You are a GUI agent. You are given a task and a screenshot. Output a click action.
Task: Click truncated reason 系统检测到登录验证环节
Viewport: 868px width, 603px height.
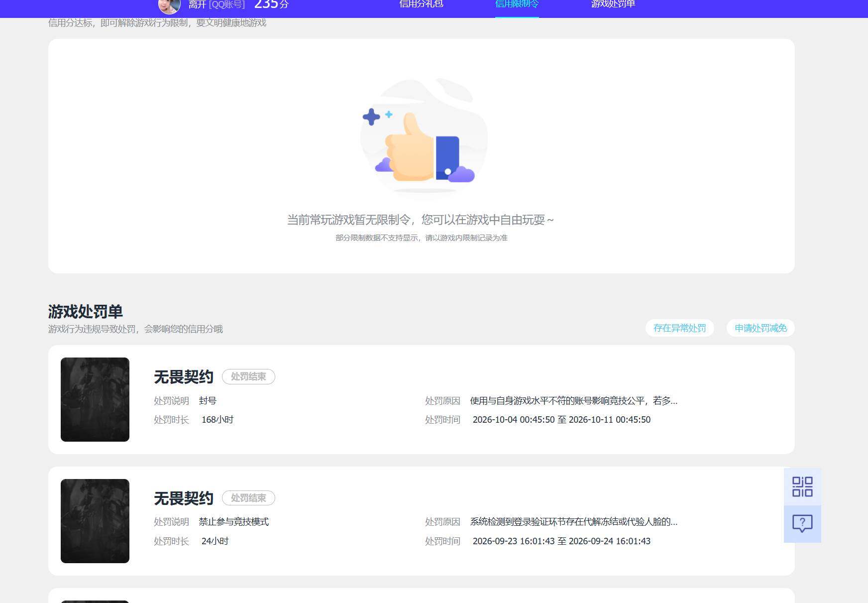574,522
